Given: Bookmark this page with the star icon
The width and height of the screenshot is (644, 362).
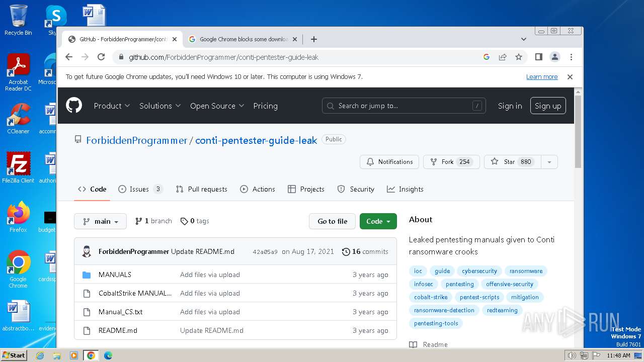Looking at the screenshot, I should pyautogui.click(x=519, y=57).
